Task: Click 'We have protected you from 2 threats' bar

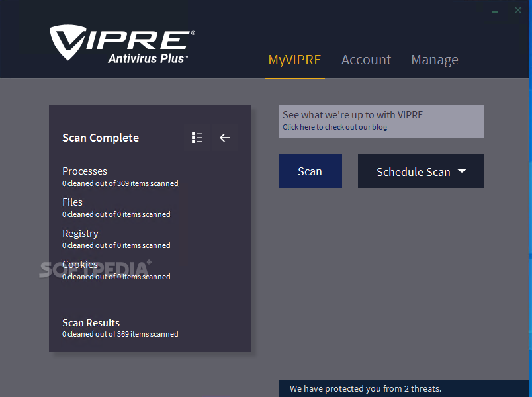Action: click(404, 388)
